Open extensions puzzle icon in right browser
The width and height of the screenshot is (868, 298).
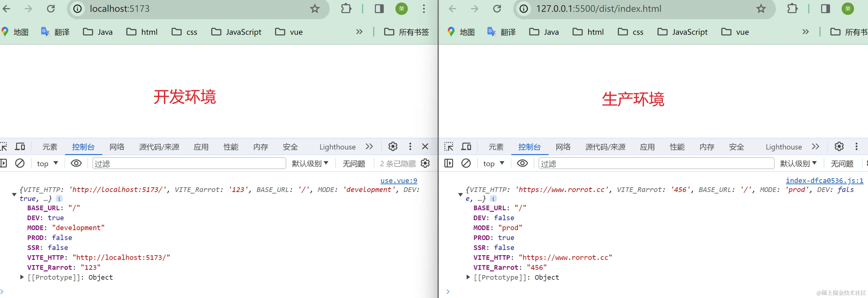pyautogui.click(x=792, y=8)
